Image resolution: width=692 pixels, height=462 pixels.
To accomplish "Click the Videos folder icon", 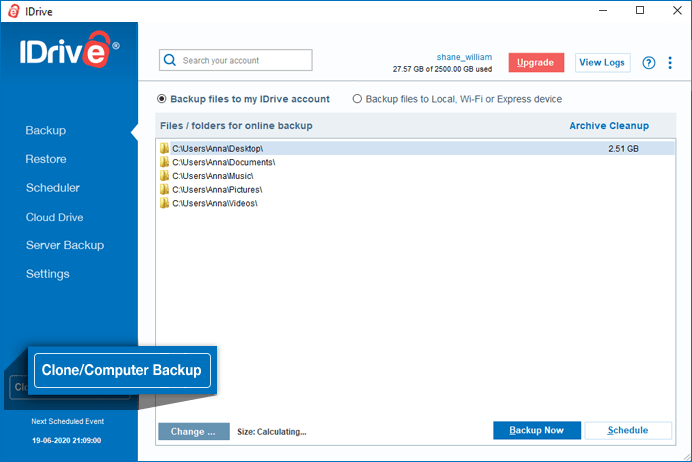I will pos(164,203).
